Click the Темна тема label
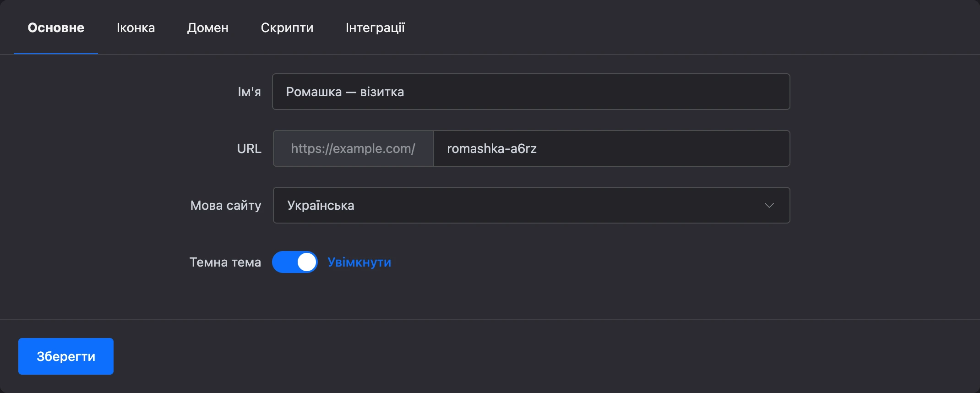This screenshot has height=393, width=980. click(225, 262)
